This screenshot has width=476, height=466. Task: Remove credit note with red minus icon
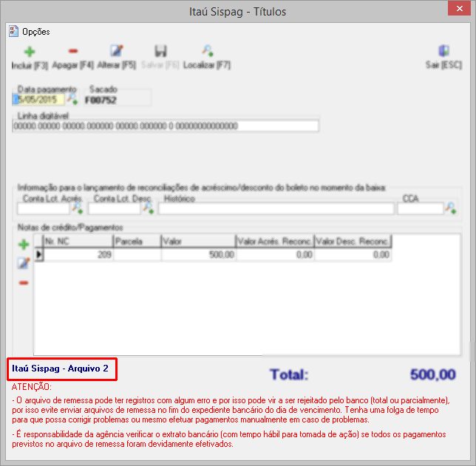coord(24,283)
